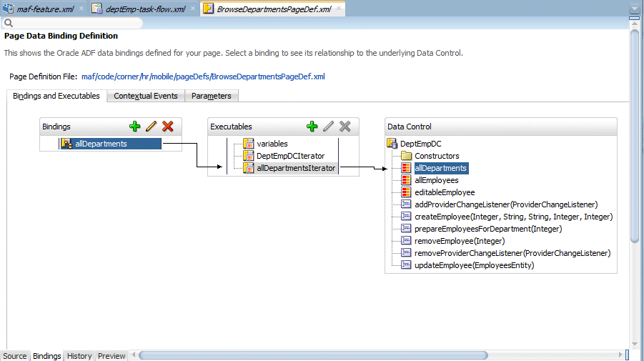
Task: Select Constructors node in Data Control
Action: click(437, 156)
